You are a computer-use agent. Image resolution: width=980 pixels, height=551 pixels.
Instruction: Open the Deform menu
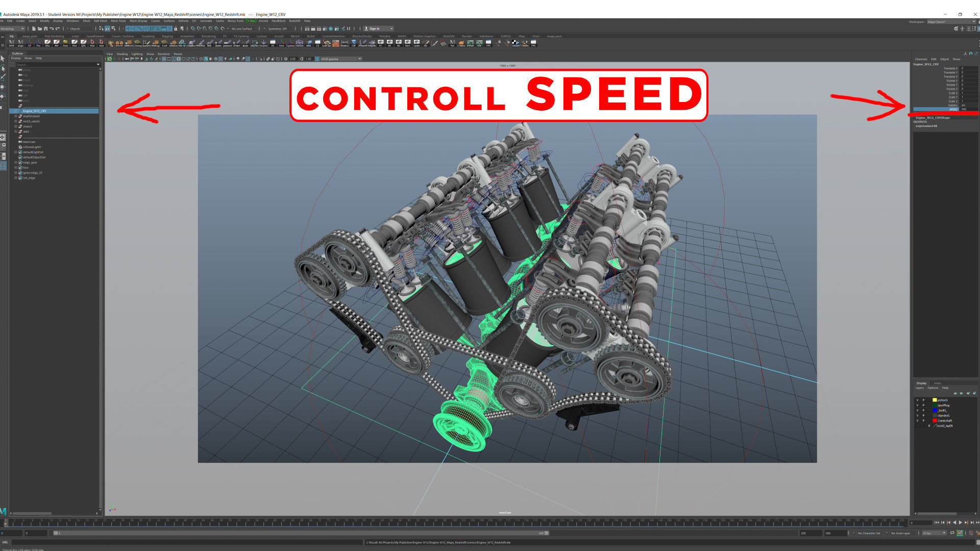point(183,21)
